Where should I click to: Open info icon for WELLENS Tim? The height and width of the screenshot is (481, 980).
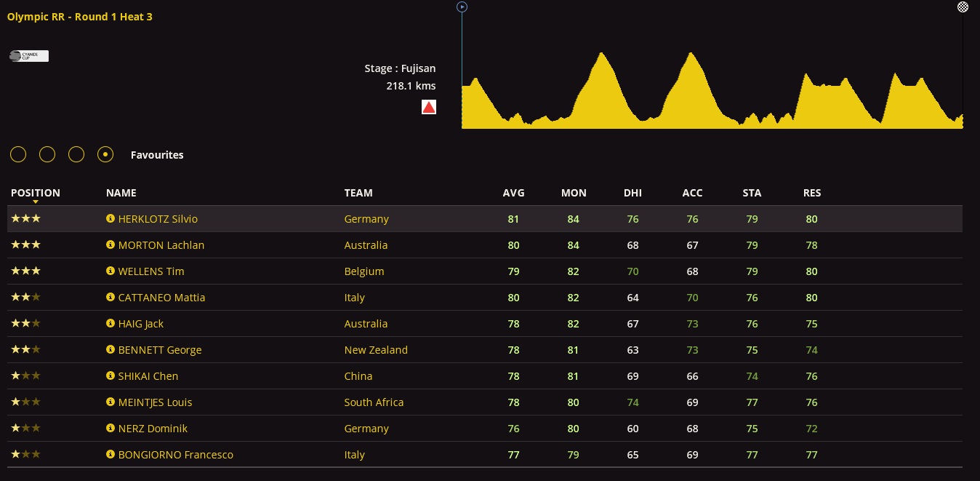(x=111, y=271)
